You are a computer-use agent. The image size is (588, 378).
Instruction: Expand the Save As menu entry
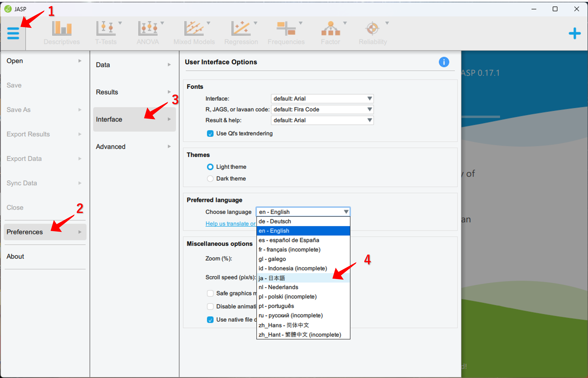pyautogui.click(x=45, y=110)
